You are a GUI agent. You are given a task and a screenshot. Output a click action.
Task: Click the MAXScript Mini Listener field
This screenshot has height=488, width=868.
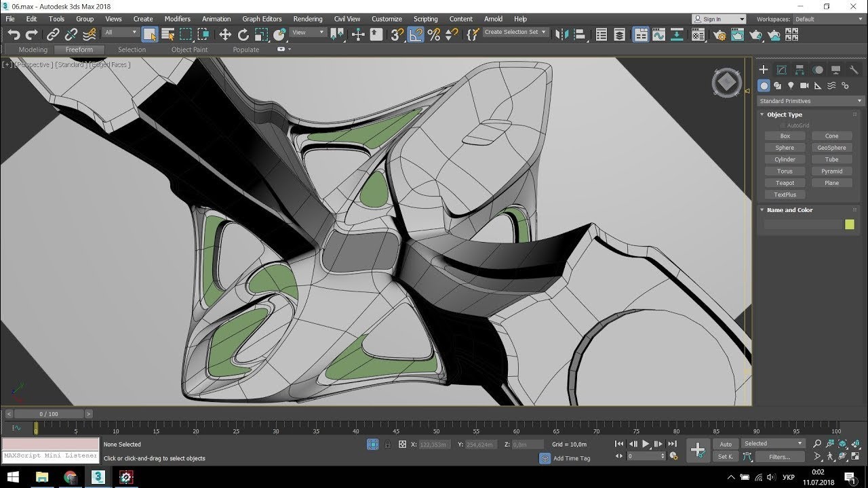click(50, 456)
